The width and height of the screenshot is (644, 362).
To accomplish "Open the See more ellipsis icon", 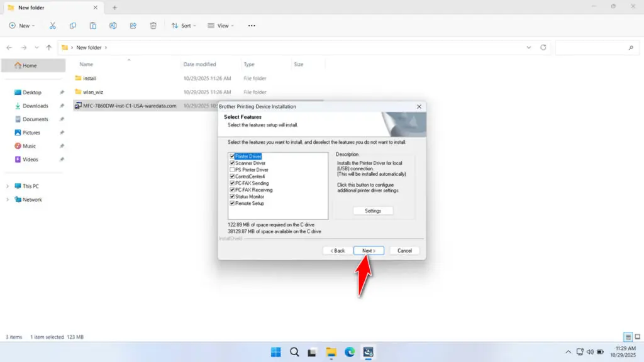I will click(x=252, y=25).
